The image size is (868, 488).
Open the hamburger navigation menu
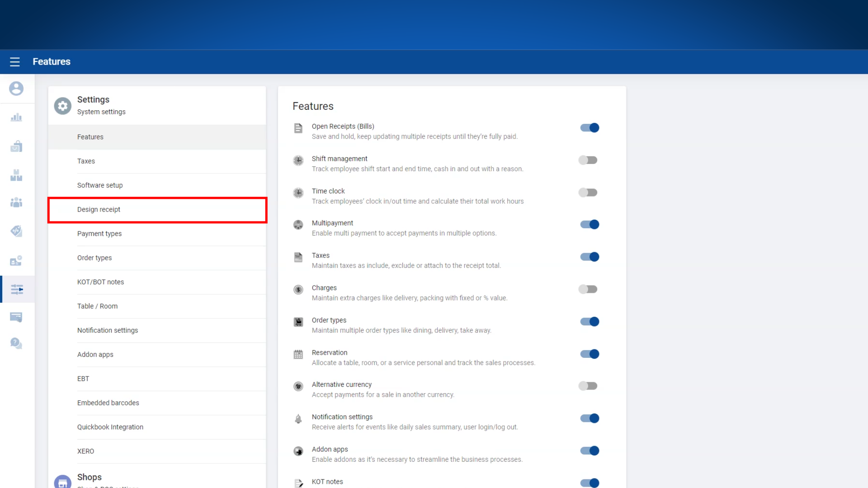point(15,62)
